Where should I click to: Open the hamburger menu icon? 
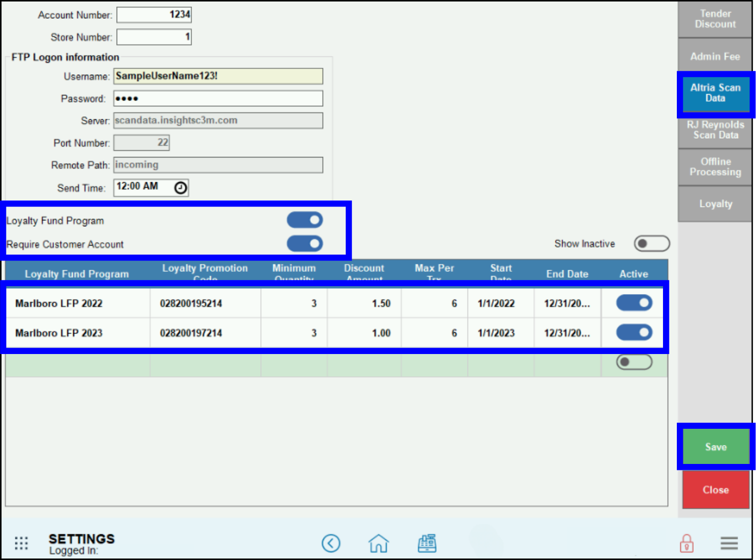729,543
